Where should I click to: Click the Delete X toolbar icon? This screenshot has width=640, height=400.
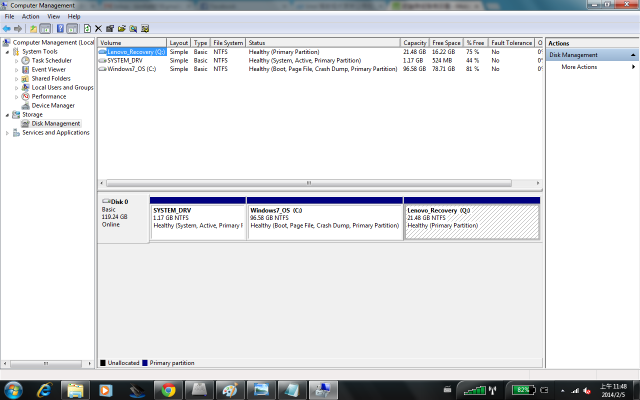[98, 29]
